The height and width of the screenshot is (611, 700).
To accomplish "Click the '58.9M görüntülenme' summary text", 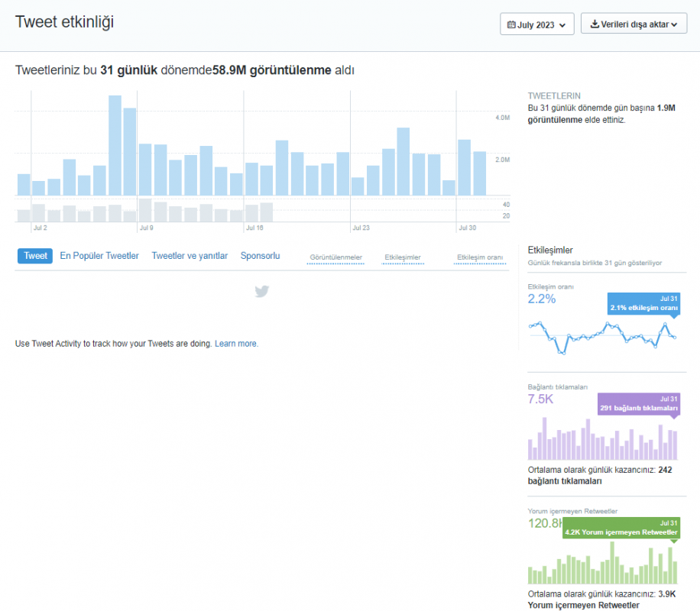I will click(x=272, y=70).
